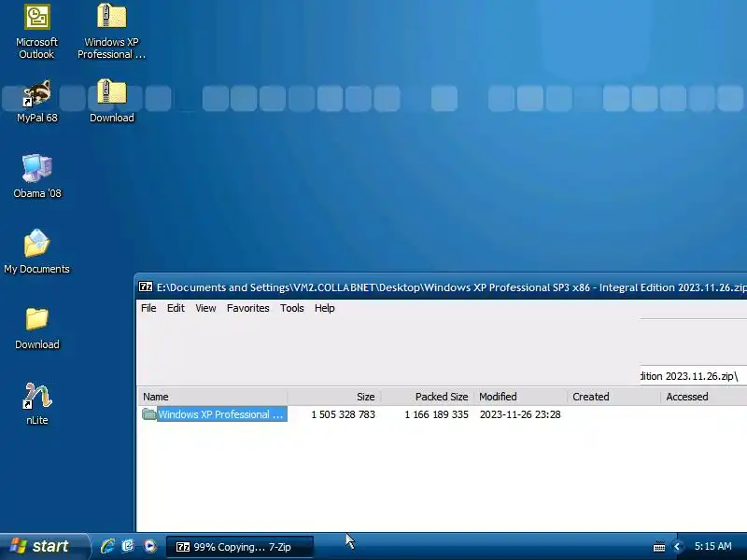The width and height of the screenshot is (747, 560).
Task: Expand hidden system tray icons arrow
Action: coord(677,546)
